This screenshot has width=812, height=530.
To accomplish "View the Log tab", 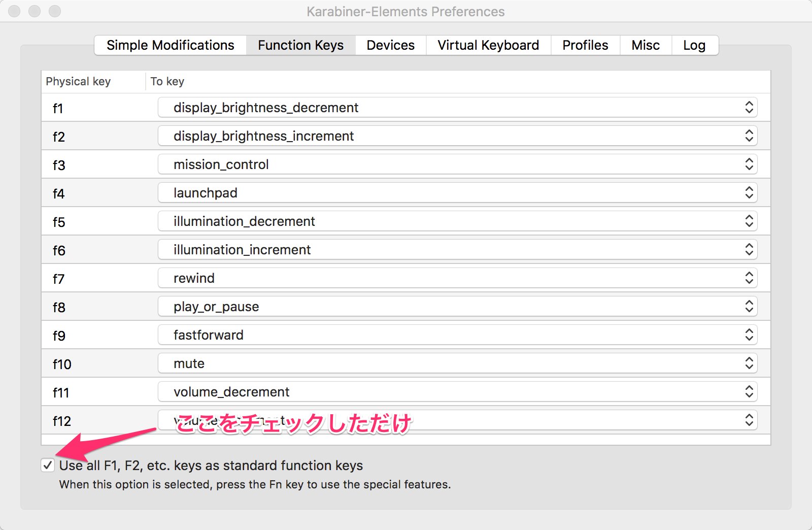I will 694,45.
